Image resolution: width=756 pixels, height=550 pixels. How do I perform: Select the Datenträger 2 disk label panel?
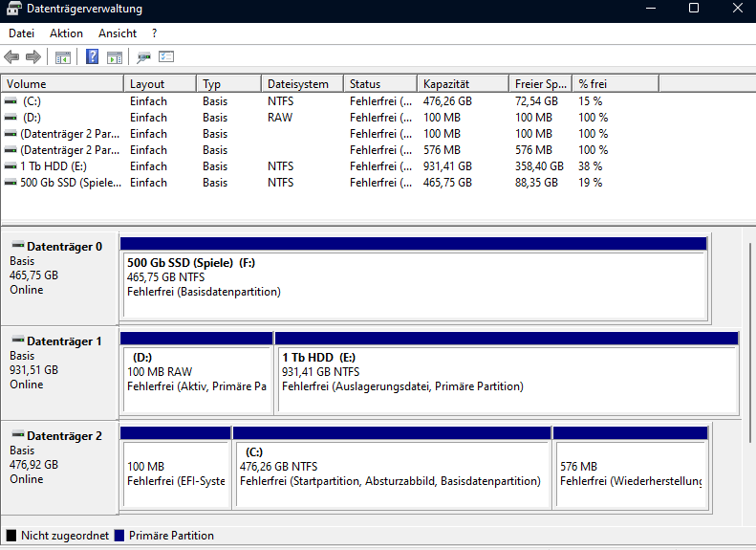(x=60, y=468)
